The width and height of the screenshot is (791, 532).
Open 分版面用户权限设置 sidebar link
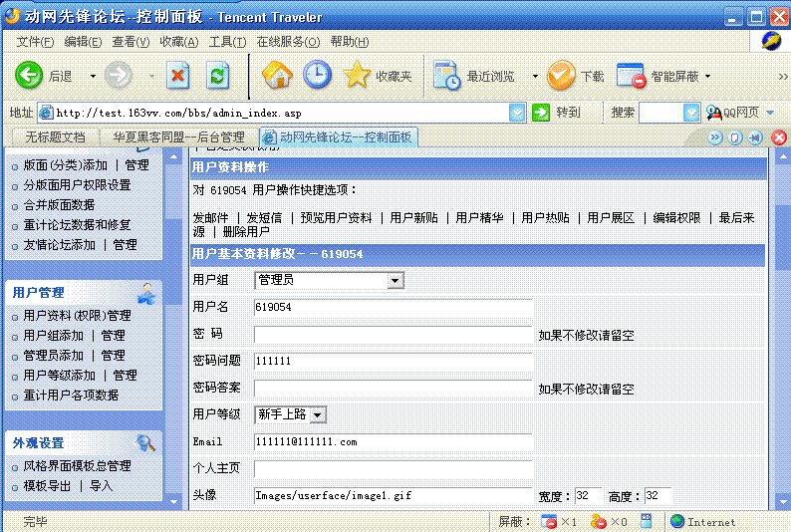77,185
